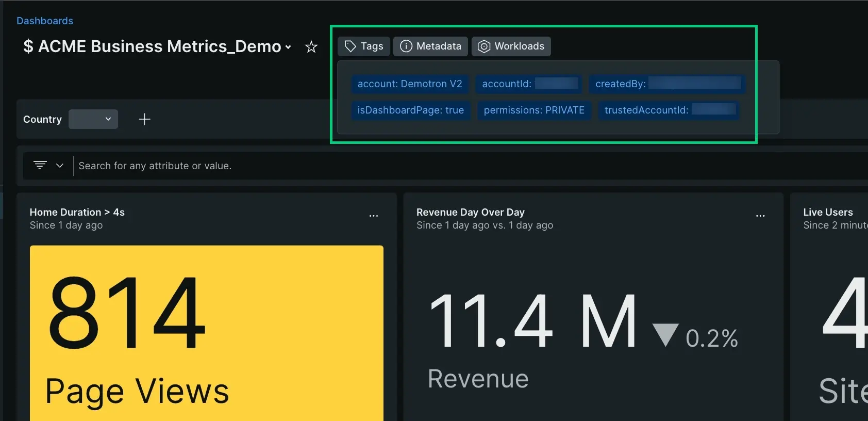Image resolution: width=868 pixels, height=421 pixels.
Task: Go back to the Dashboards breadcrumb link
Action: (x=45, y=21)
